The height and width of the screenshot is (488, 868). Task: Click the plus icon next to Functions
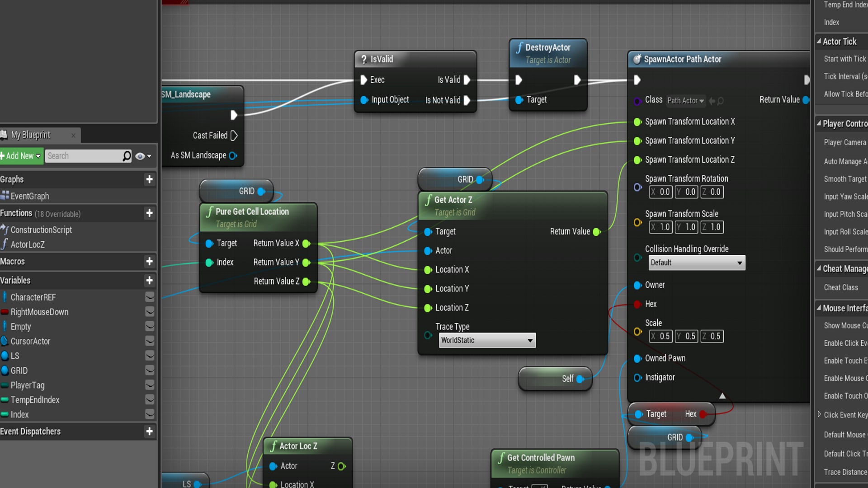coord(149,213)
